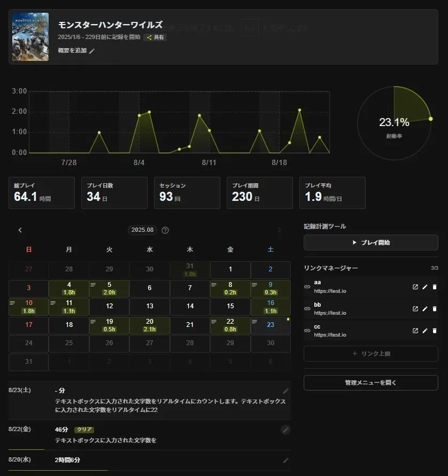The width and height of the screenshot is (448, 476).
Task: Edit the 8/22(金) play log entry
Action: point(286,430)
